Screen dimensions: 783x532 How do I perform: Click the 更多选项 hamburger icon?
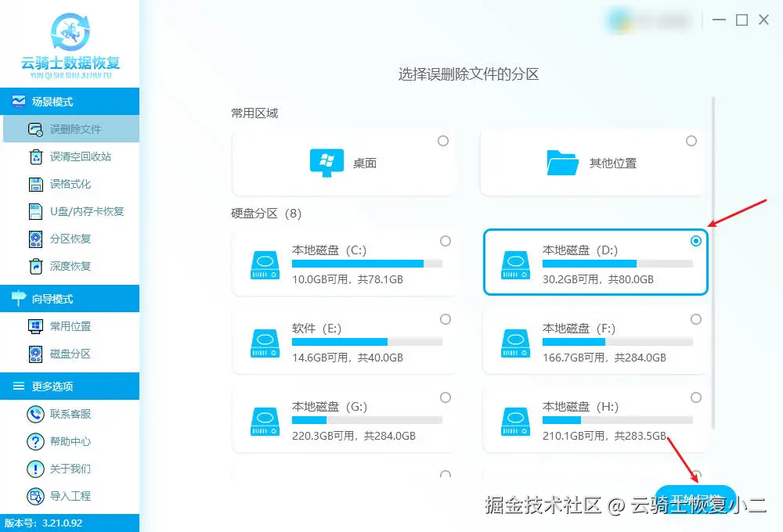click(19, 386)
